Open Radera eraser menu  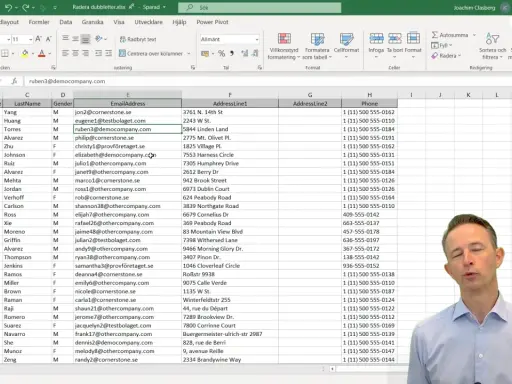pyautogui.click(x=446, y=56)
